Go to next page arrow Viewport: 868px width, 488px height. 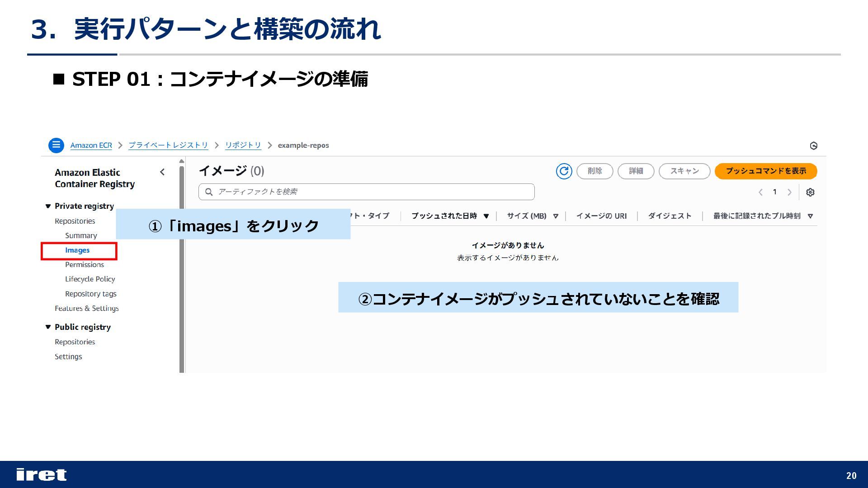coord(789,192)
